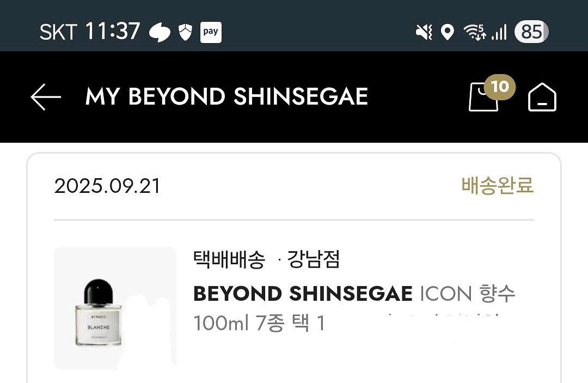Tap the cellular signal bars icon
This screenshot has height=383, width=588.
499,33
